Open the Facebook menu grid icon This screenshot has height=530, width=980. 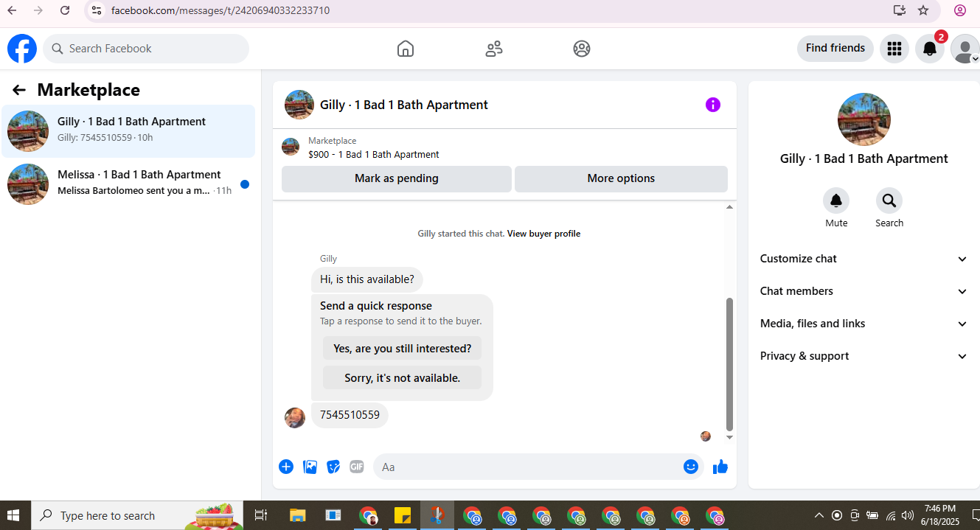[894, 49]
